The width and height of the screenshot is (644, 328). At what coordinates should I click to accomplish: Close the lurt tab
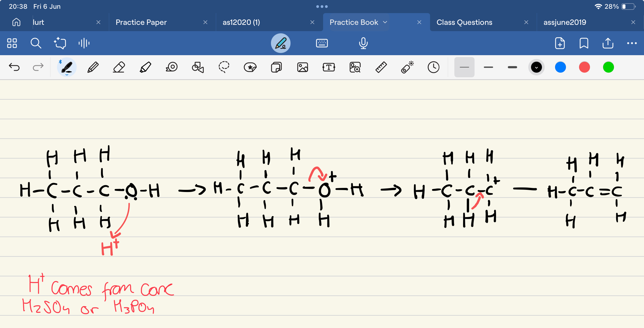[99, 22]
